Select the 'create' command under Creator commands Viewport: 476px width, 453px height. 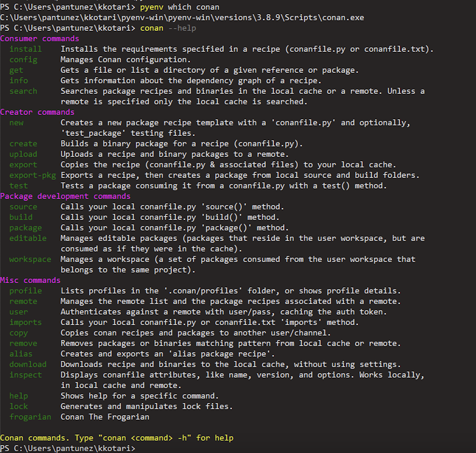23,144
